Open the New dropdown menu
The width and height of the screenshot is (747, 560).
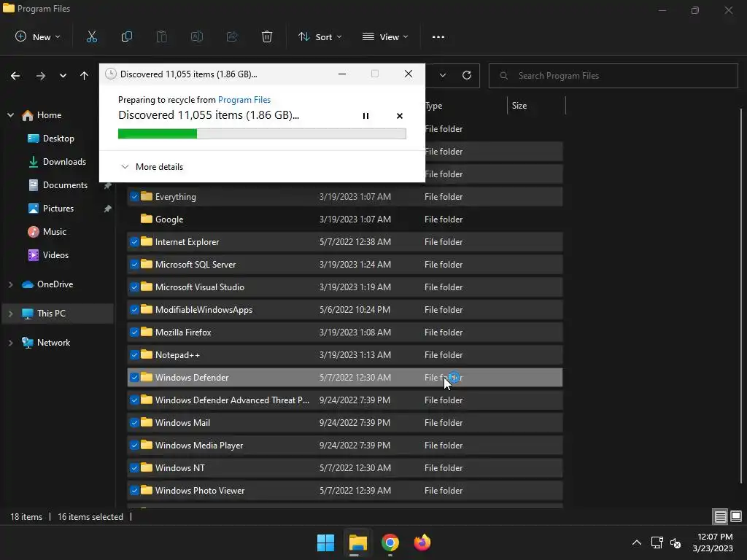(x=38, y=36)
